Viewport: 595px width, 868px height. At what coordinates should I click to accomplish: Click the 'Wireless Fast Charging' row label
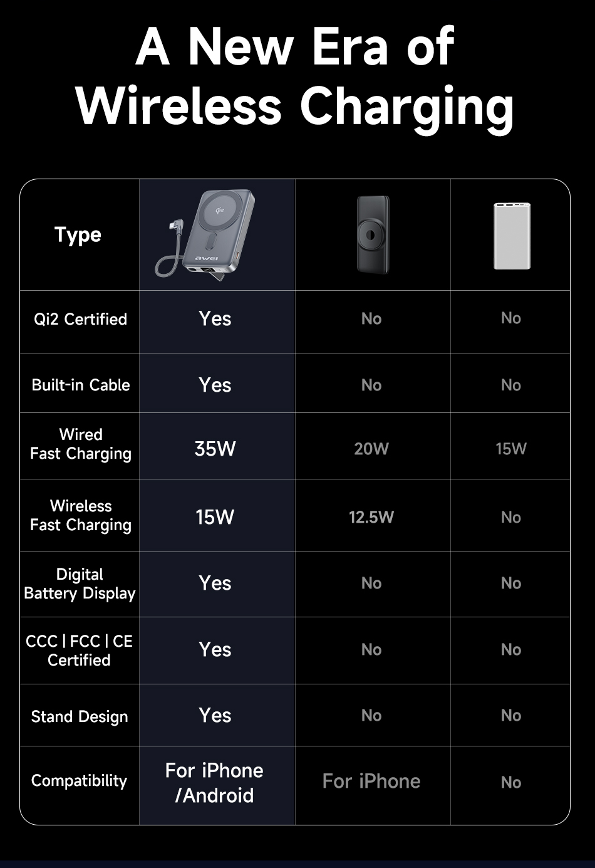pyautogui.click(x=81, y=515)
